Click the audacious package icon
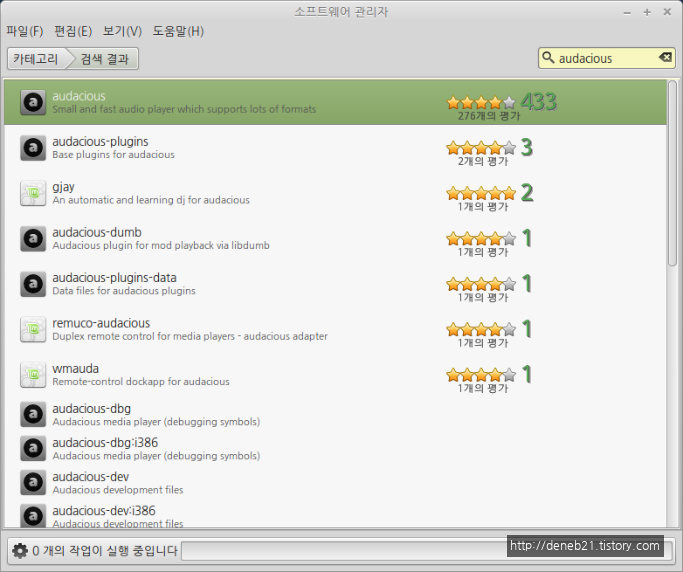The width and height of the screenshot is (683, 572). click(x=33, y=102)
